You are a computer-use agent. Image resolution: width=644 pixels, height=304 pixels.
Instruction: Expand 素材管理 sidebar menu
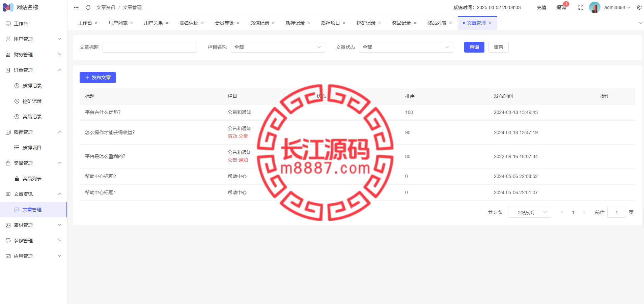pos(33,225)
